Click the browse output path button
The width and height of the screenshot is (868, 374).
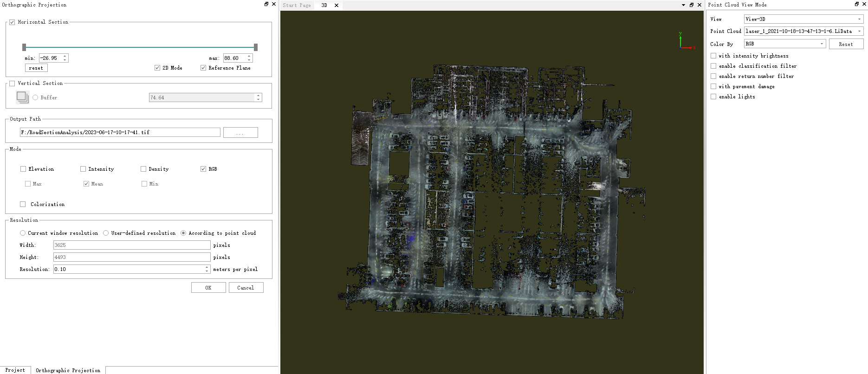(x=240, y=132)
